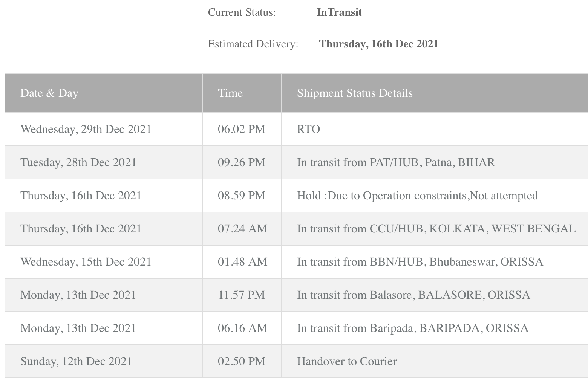Click the Sunday, 12th Dec 2021 date cell
588x382 pixels.
76,361
